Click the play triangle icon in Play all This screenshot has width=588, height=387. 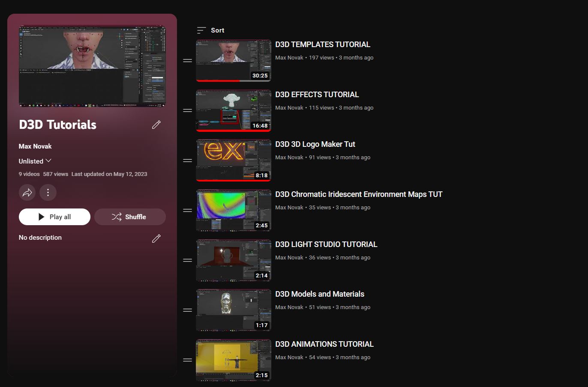point(42,217)
